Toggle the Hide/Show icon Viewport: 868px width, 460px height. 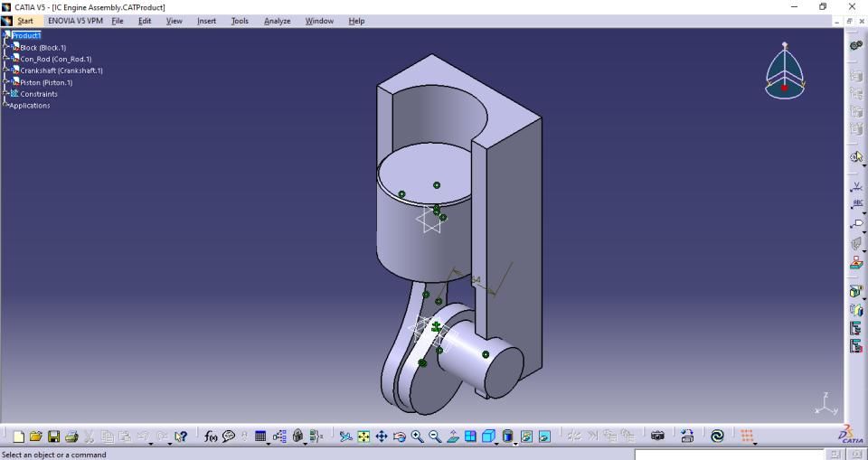(x=526, y=437)
